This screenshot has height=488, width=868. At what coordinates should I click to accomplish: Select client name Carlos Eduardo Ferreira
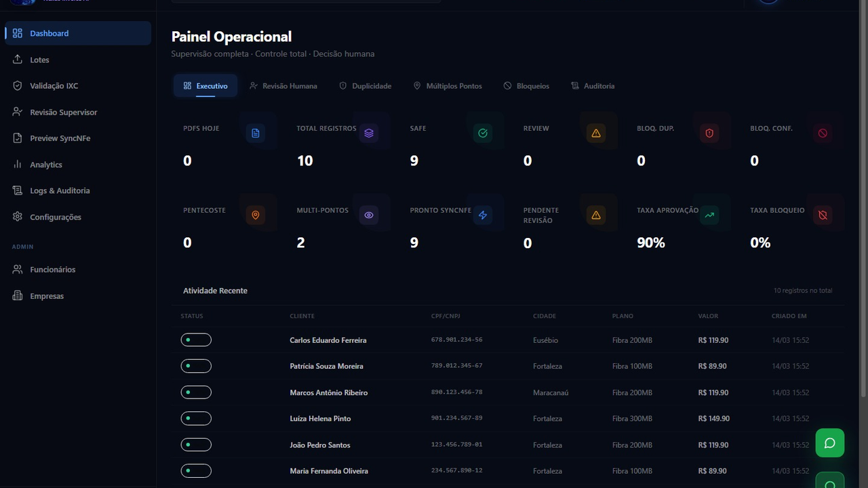tap(328, 340)
